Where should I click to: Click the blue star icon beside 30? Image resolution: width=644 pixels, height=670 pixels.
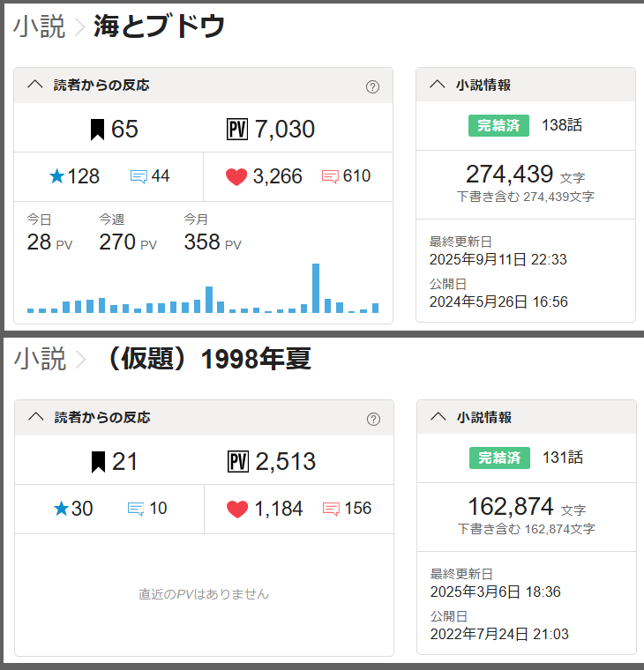61,509
